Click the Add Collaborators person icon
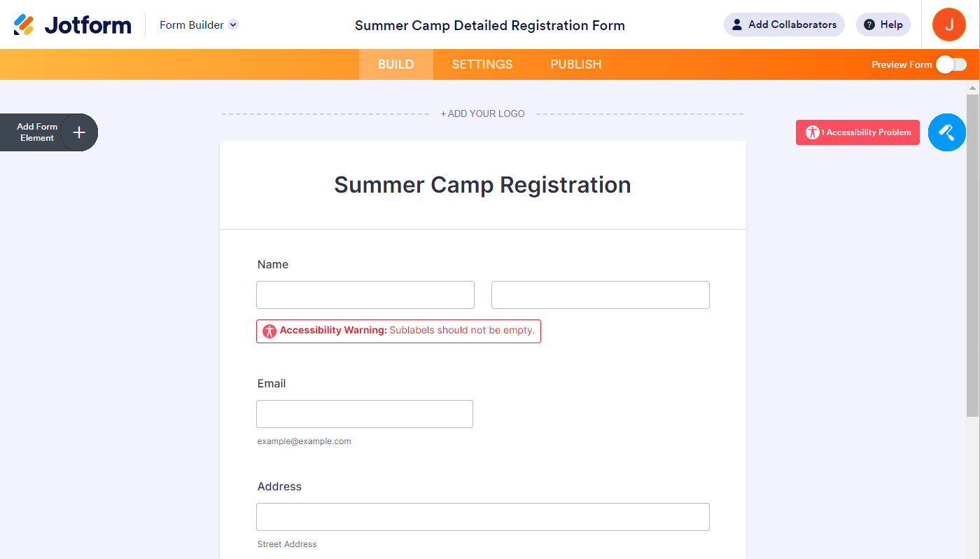Image resolution: width=980 pixels, height=559 pixels. tap(736, 25)
